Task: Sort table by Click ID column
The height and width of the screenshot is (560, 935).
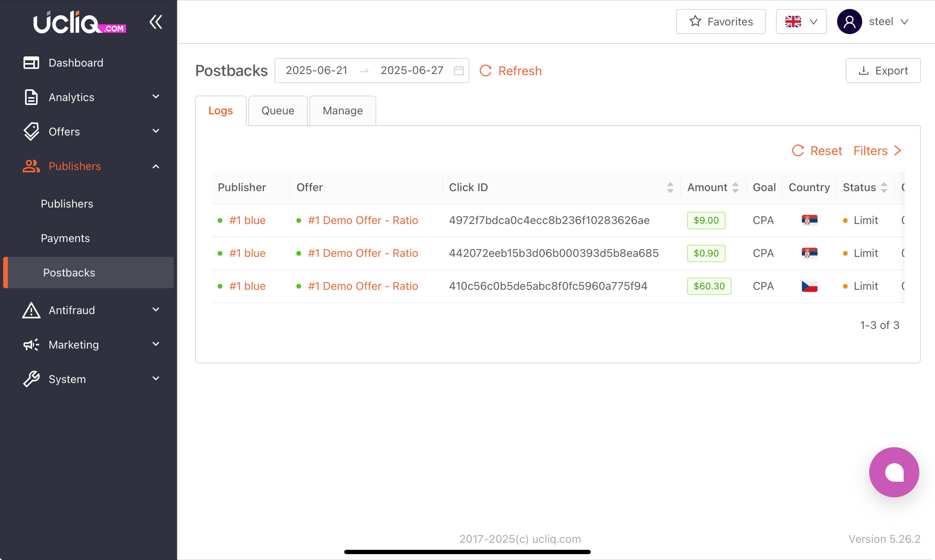Action: [670, 188]
